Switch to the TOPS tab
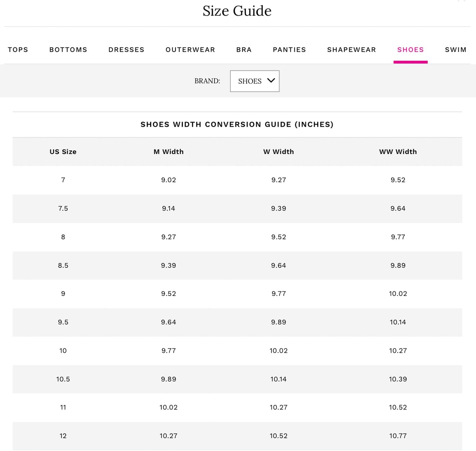The image size is (476, 451). point(18,50)
